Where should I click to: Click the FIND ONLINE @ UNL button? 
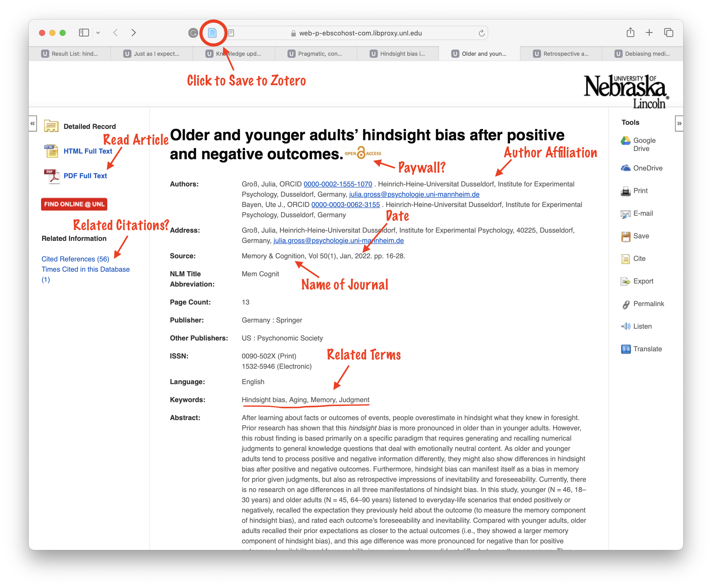(74, 204)
